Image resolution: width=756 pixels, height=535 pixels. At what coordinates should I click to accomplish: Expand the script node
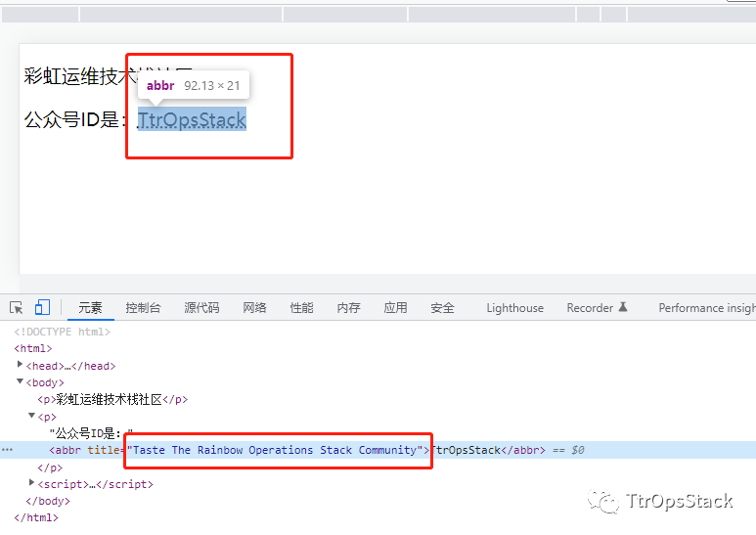tap(31, 482)
